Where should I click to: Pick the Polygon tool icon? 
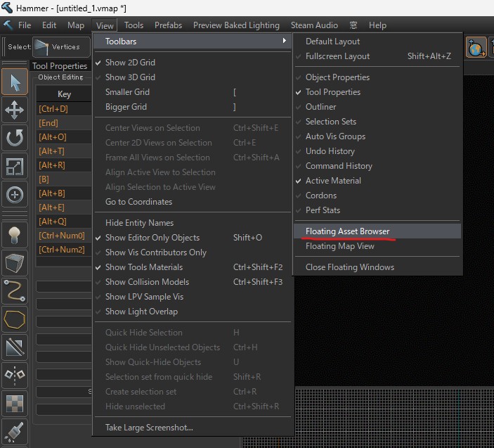pos(15,319)
